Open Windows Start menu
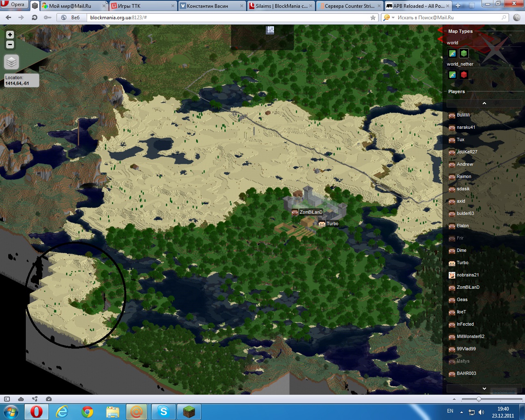The height and width of the screenshot is (420, 525). coord(11,411)
